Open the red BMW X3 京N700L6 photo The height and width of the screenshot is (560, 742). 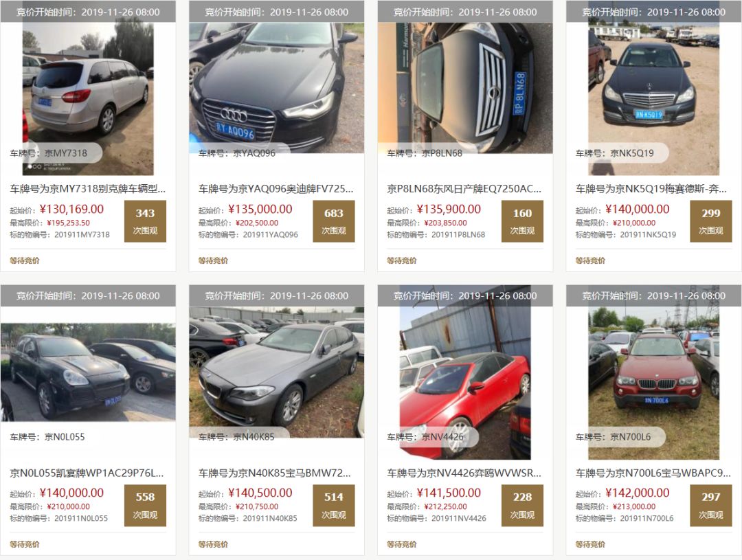653,383
